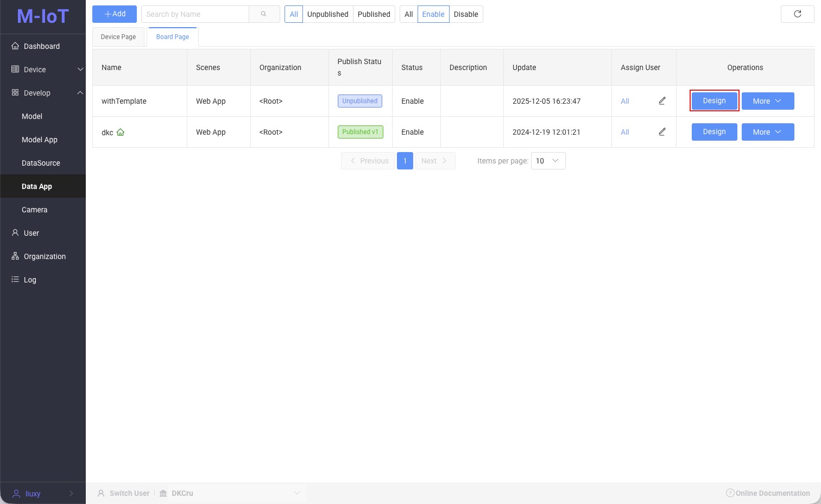Open More dropdown for withTemplate

point(767,101)
